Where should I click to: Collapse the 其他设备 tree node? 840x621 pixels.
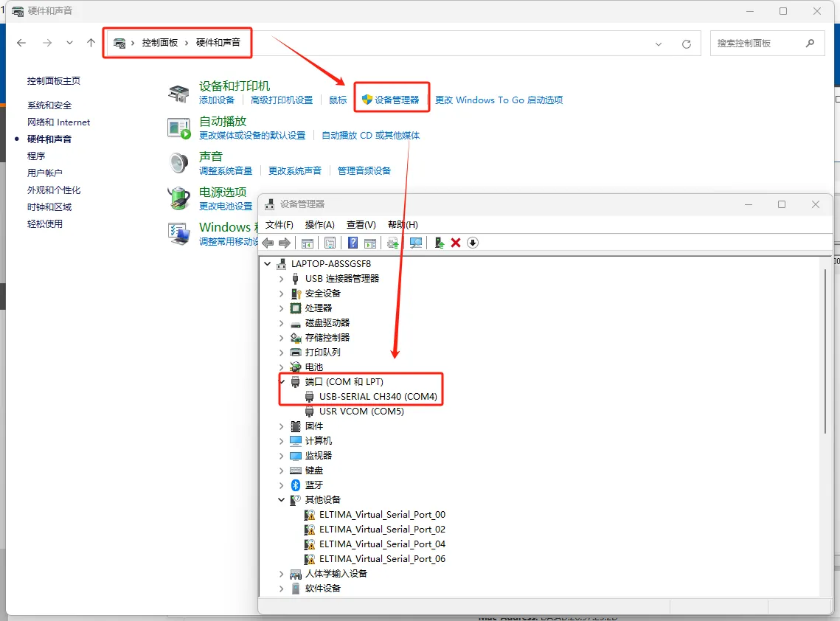coord(281,500)
